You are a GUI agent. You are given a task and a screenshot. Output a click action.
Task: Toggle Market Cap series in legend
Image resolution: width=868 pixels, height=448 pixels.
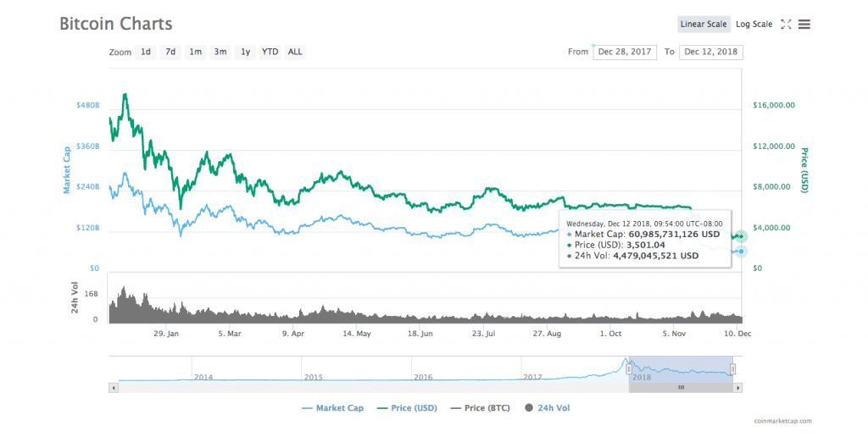tap(332, 408)
